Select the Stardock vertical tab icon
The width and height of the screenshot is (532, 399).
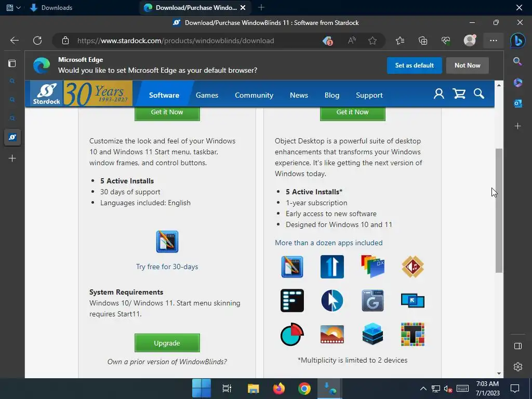pyautogui.click(x=12, y=137)
